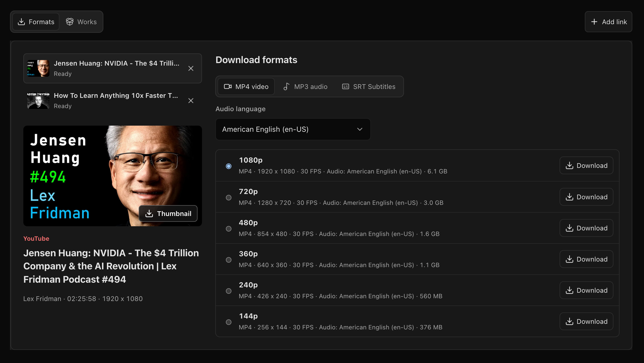Select the 144p radio button

coord(229,322)
